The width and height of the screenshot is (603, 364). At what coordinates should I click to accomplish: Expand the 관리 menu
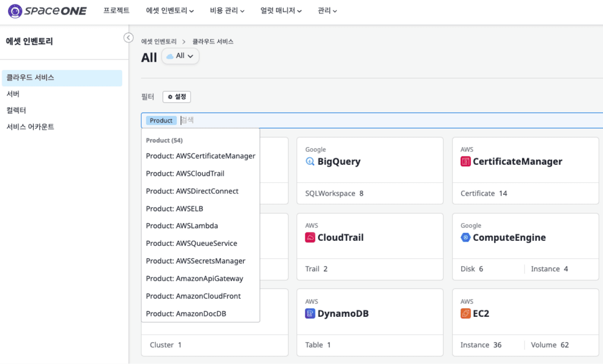[327, 11]
